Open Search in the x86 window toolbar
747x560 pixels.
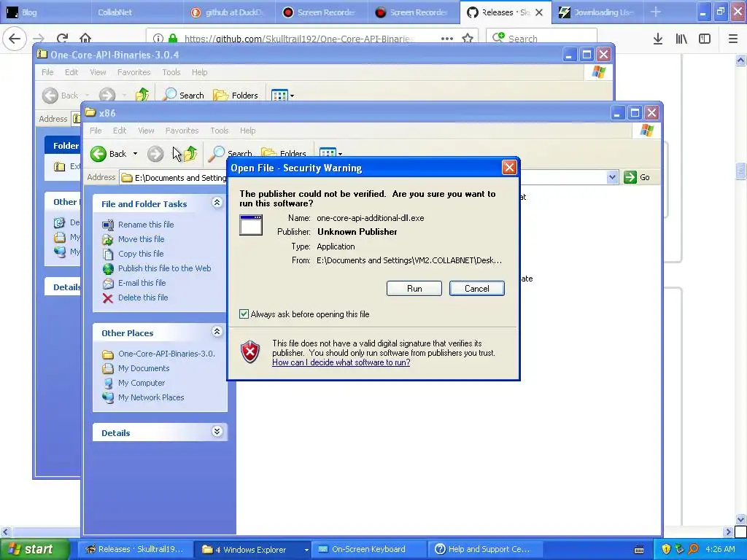coord(231,154)
